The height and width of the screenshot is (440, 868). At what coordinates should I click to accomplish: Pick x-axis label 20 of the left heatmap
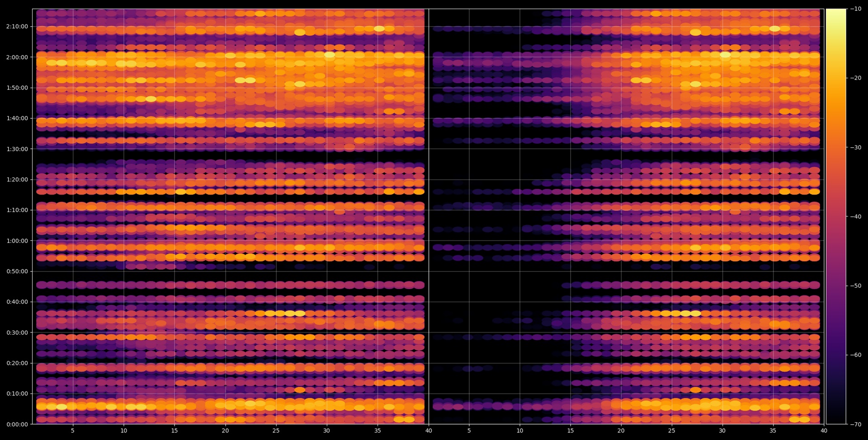coord(225,431)
